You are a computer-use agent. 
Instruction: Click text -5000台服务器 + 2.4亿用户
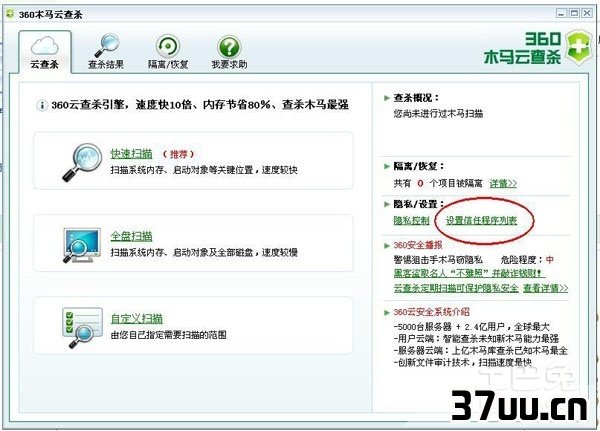(x=471, y=327)
